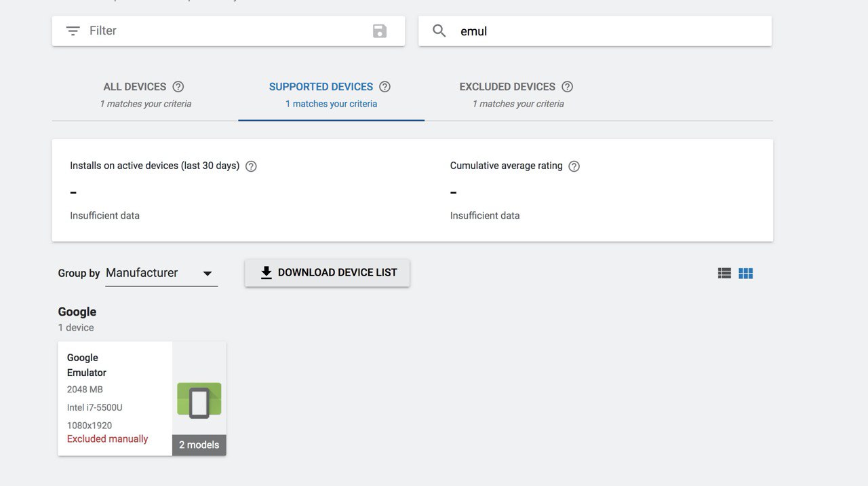
Task: Open the Group by Manufacturer dropdown
Action: (x=161, y=274)
